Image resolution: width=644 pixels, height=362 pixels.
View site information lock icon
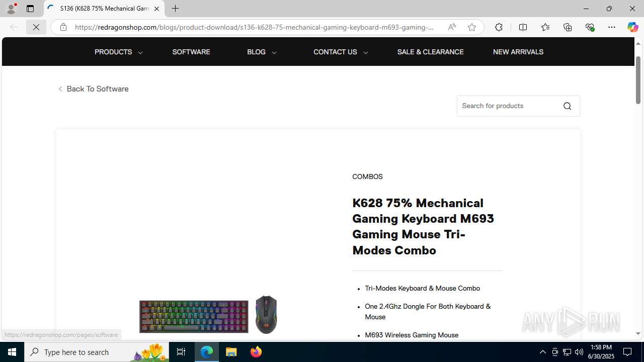(x=63, y=27)
